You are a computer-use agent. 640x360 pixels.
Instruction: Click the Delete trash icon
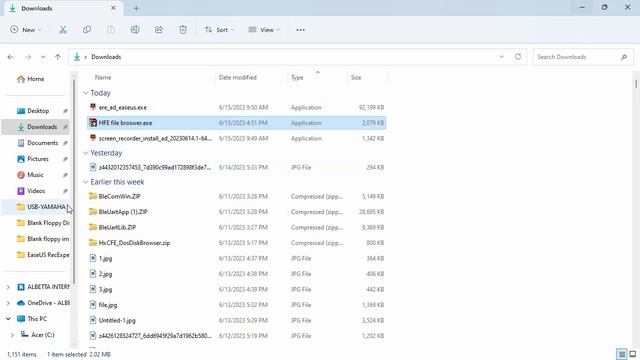coord(183,30)
